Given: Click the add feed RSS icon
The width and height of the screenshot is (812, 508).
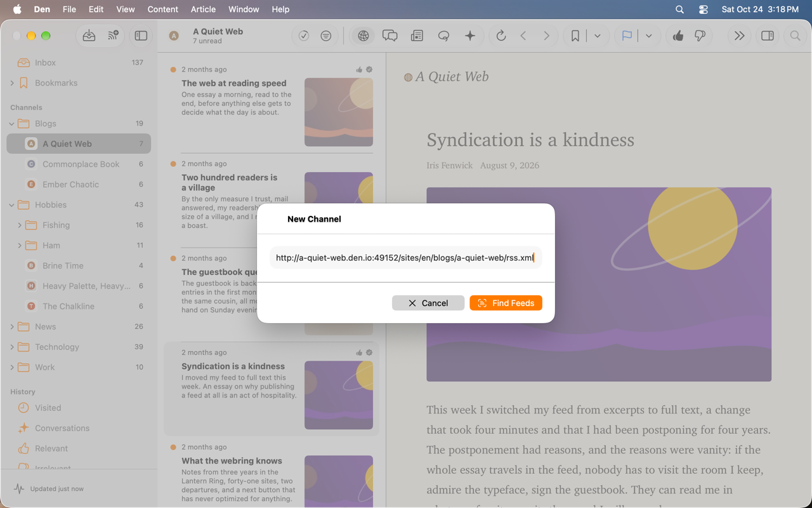Looking at the screenshot, I should click(113, 36).
